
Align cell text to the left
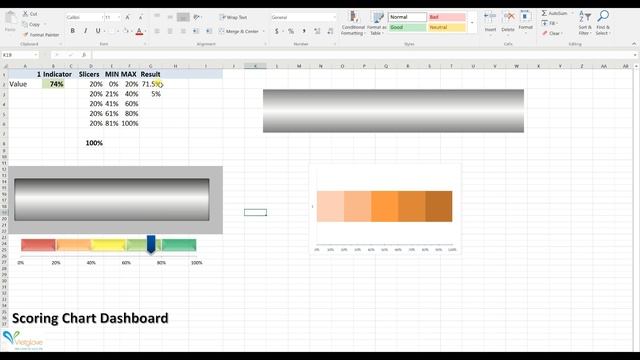(157, 31)
